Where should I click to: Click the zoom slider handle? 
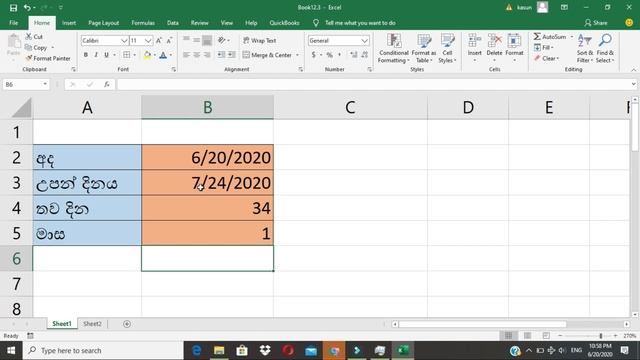601,336
